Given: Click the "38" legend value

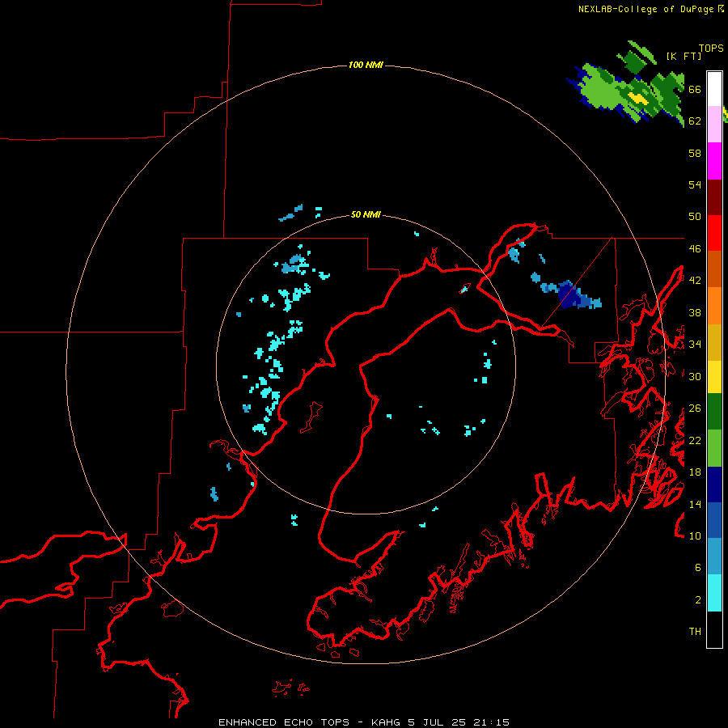Looking at the screenshot, I should pos(695,312).
